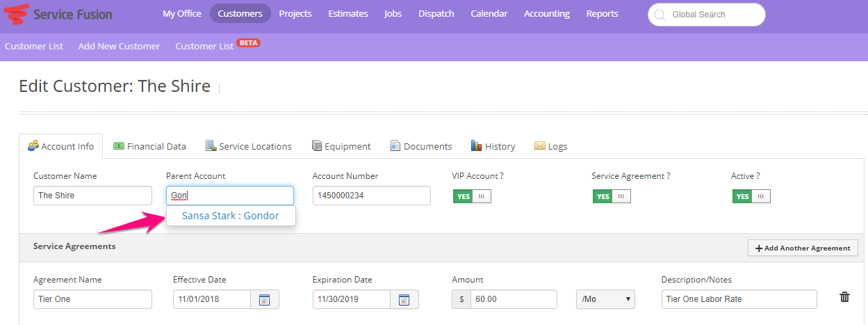
Task: Focus the Global Search field
Action: click(707, 15)
